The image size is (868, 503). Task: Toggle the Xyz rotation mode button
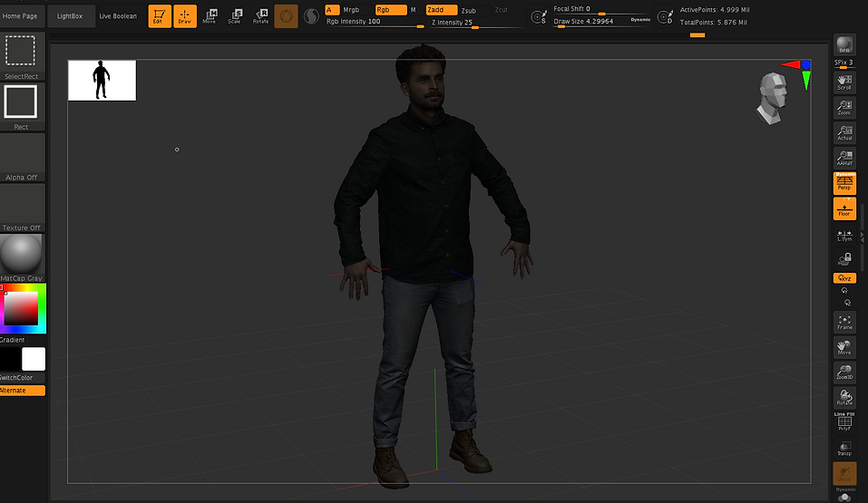(844, 278)
